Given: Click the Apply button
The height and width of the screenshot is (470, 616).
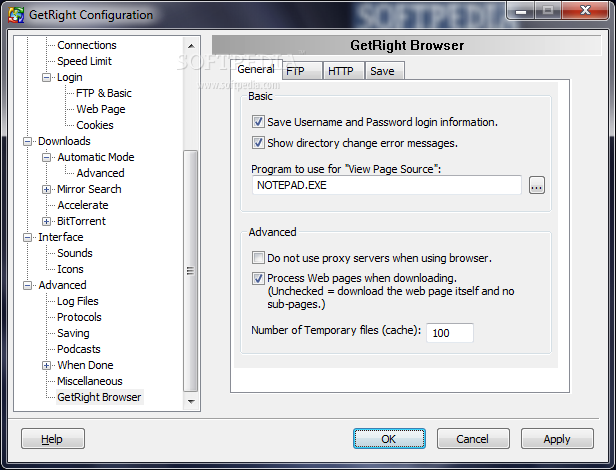Looking at the screenshot, I should pos(557,439).
